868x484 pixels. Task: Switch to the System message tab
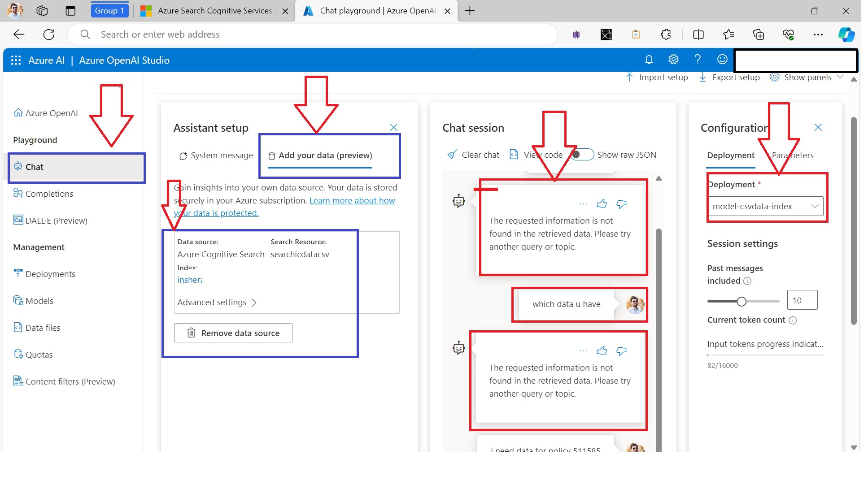click(216, 155)
